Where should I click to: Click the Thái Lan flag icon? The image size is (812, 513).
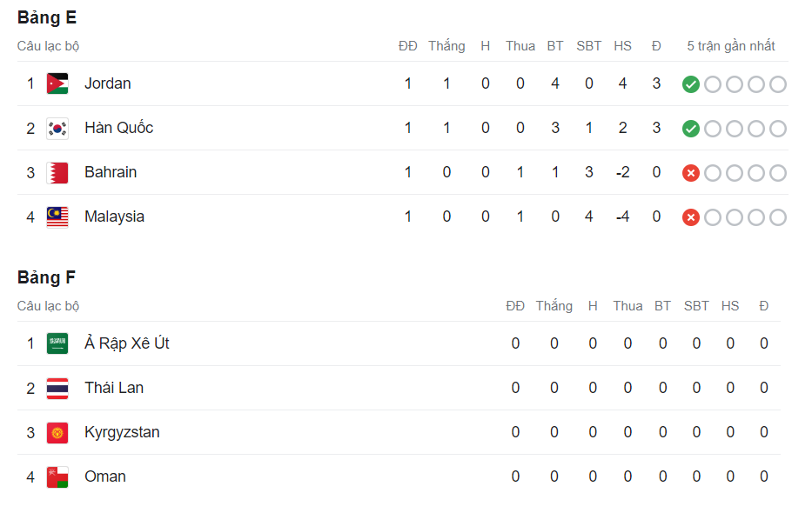pos(57,388)
